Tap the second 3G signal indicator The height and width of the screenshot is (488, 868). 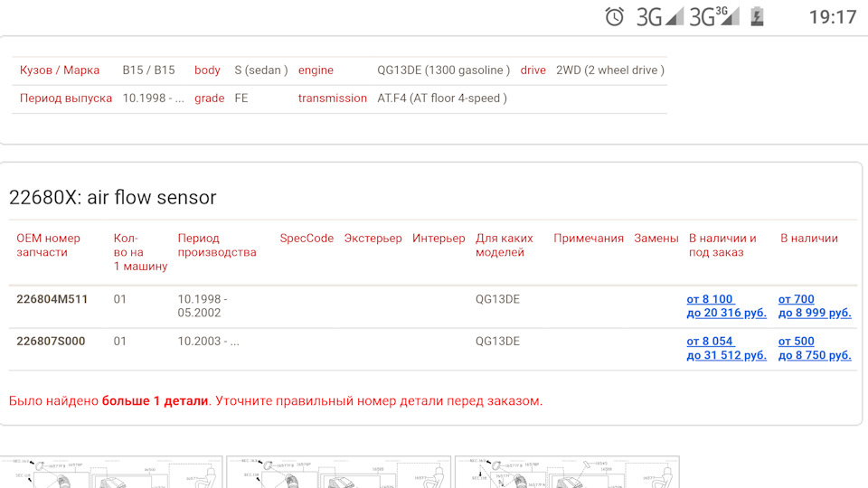pos(714,16)
